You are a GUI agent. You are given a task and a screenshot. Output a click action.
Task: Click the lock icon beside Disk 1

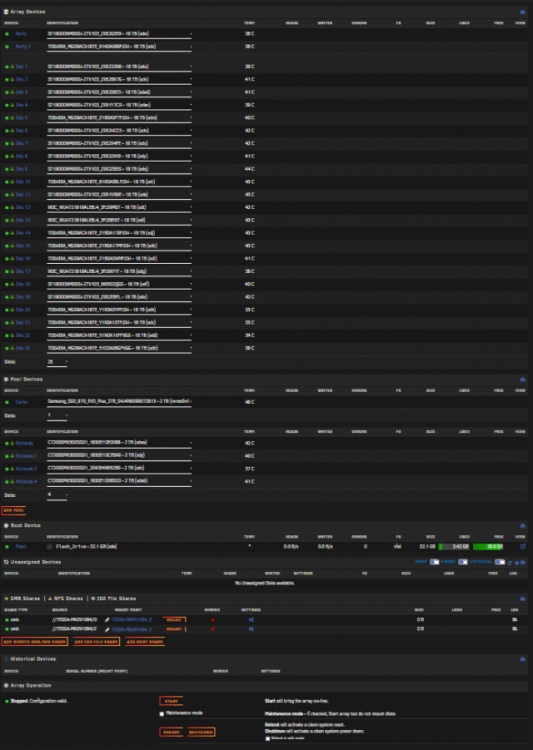12,67
